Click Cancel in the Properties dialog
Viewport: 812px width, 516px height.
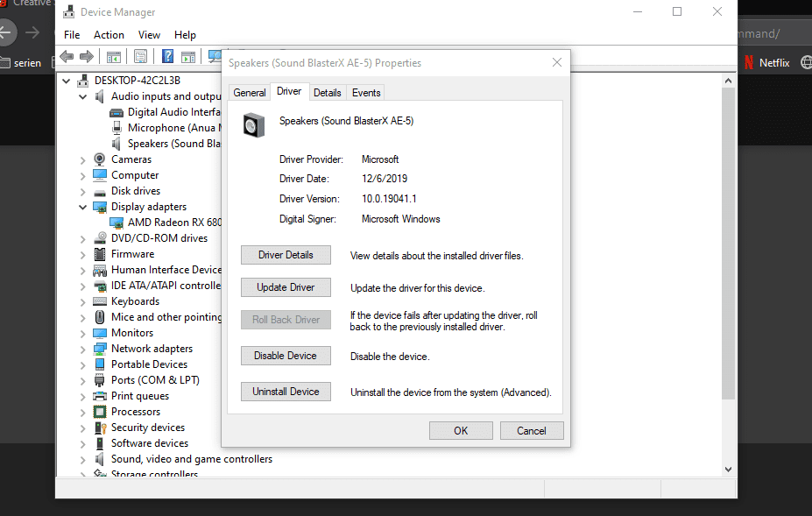tap(532, 431)
